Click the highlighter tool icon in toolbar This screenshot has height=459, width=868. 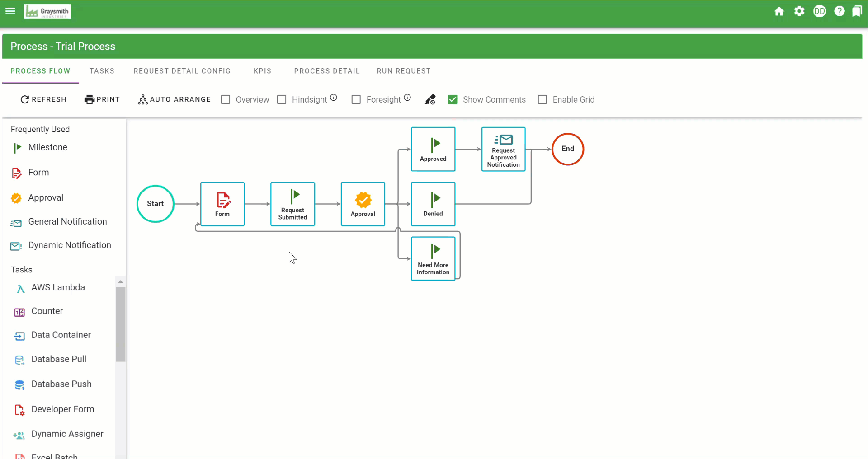click(x=430, y=99)
